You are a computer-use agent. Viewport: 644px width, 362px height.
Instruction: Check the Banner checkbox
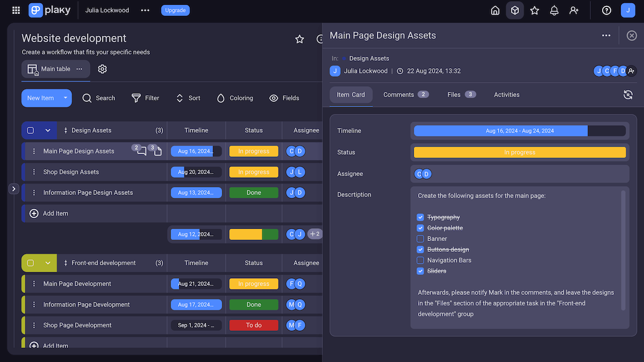tap(420, 238)
